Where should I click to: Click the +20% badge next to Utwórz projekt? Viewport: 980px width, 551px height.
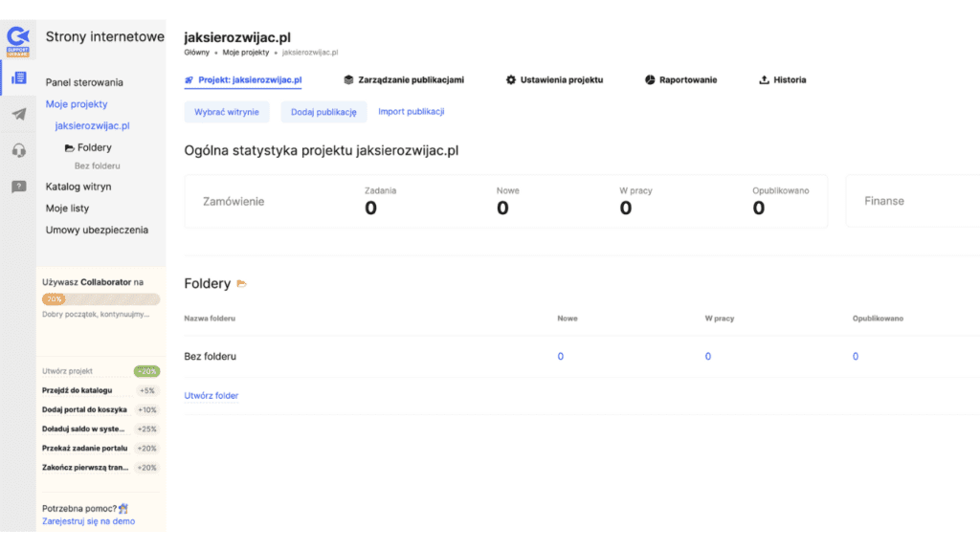tap(146, 371)
